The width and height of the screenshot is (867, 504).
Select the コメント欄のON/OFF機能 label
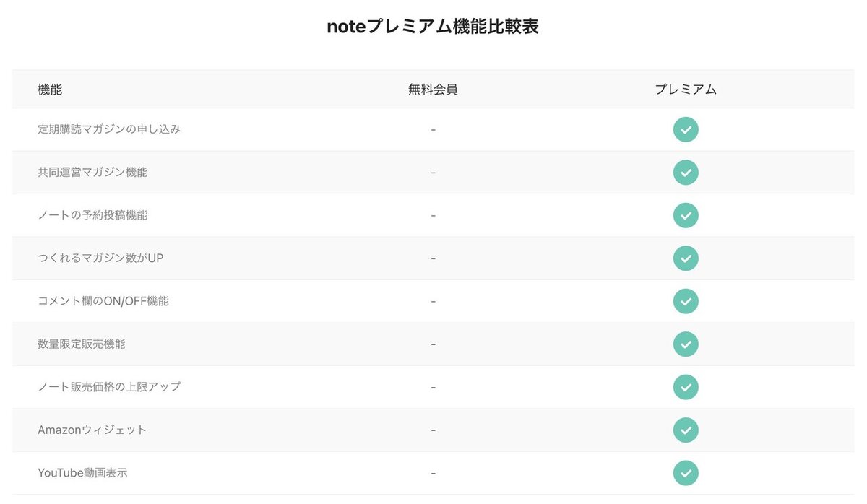103,301
